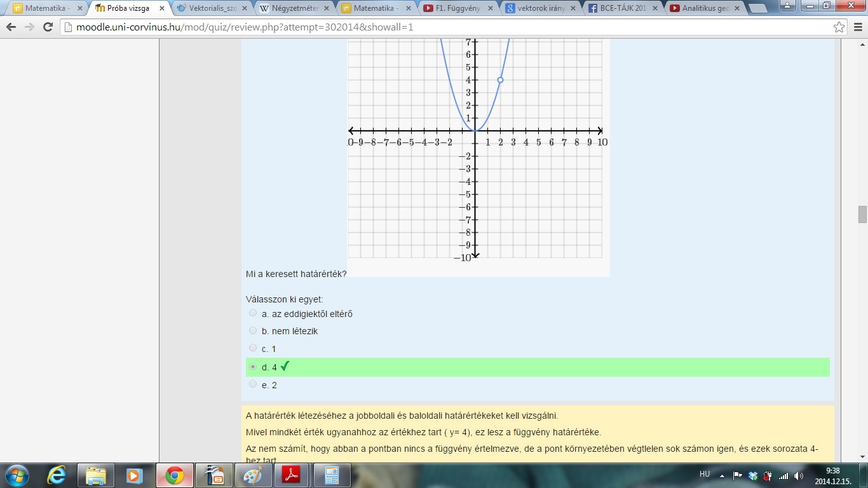The width and height of the screenshot is (868, 488).
Task: Switch to the Négyzetméter Wikipedia tab
Action: pos(292,8)
